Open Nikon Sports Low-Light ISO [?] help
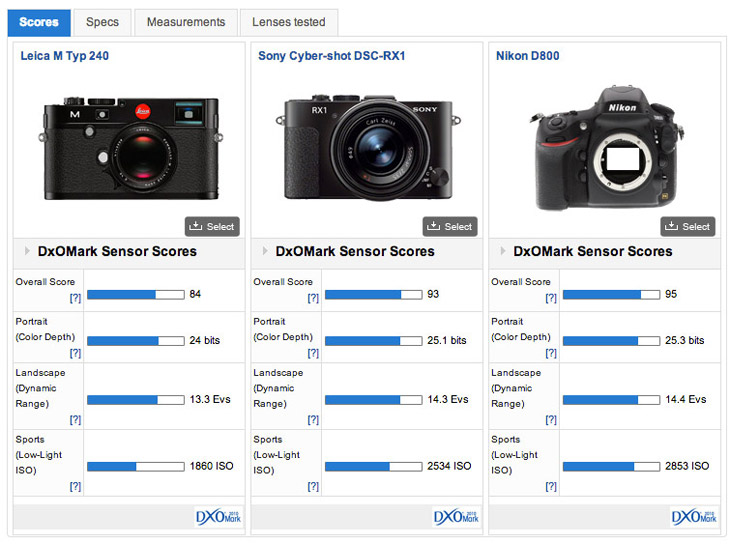 pos(551,487)
